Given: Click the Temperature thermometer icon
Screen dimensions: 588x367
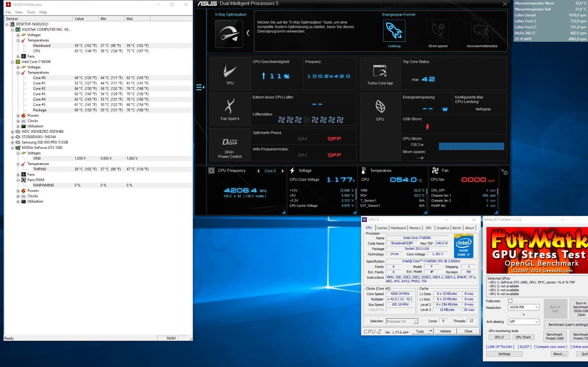Looking at the screenshot, I should pyautogui.click(x=364, y=170).
